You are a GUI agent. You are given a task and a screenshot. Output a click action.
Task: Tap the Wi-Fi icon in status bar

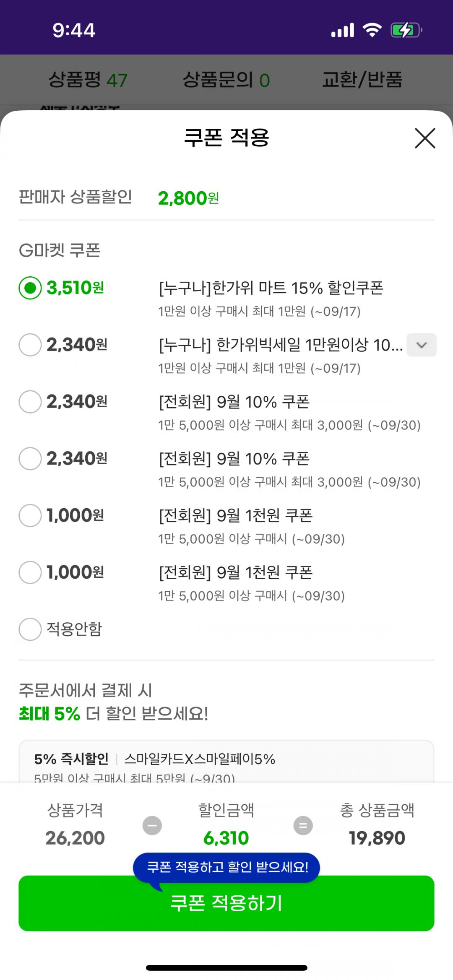[x=372, y=31]
